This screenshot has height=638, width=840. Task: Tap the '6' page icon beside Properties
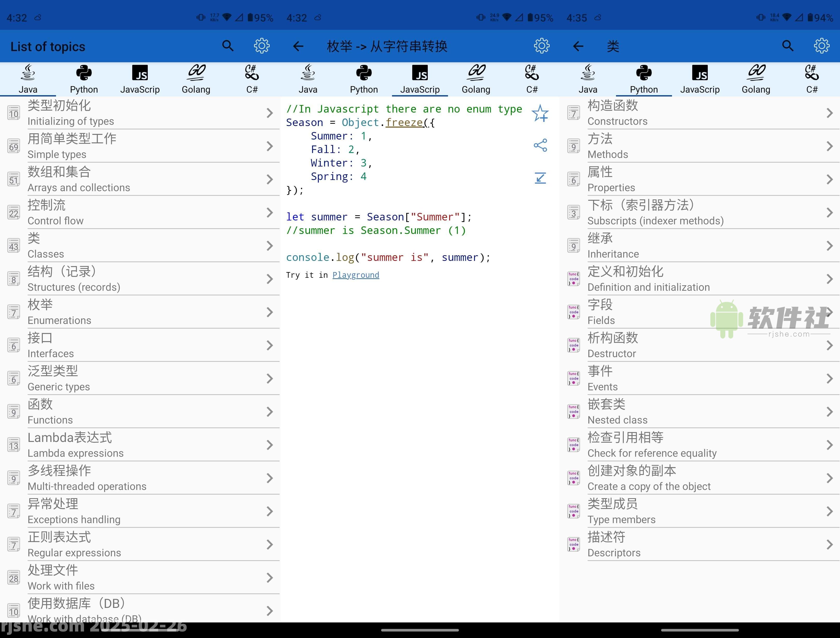point(573,179)
